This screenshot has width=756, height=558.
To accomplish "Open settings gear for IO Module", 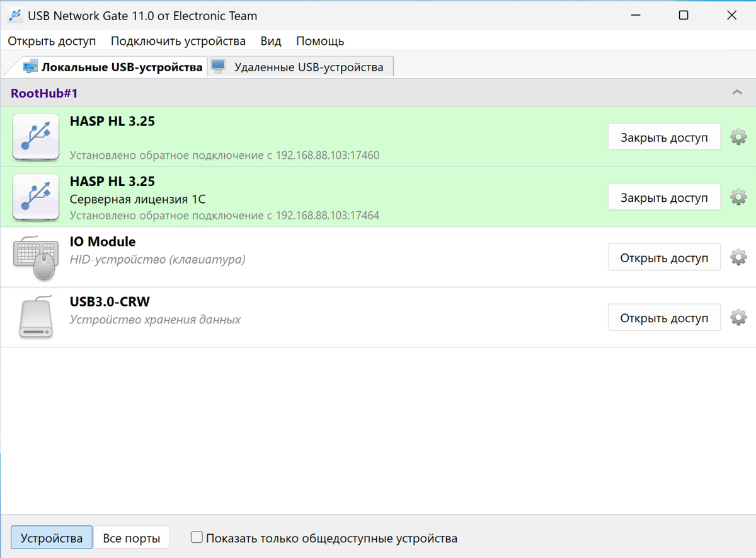I will [x=738, y=257].
